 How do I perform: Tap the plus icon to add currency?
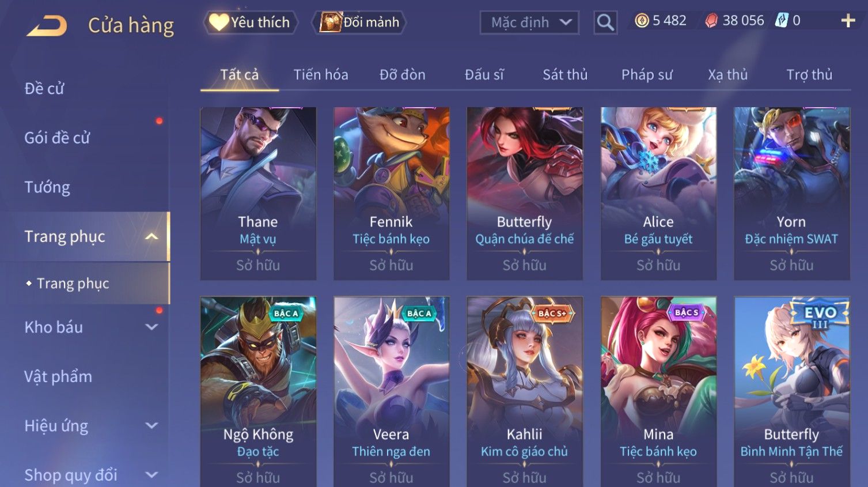[848, 21]
